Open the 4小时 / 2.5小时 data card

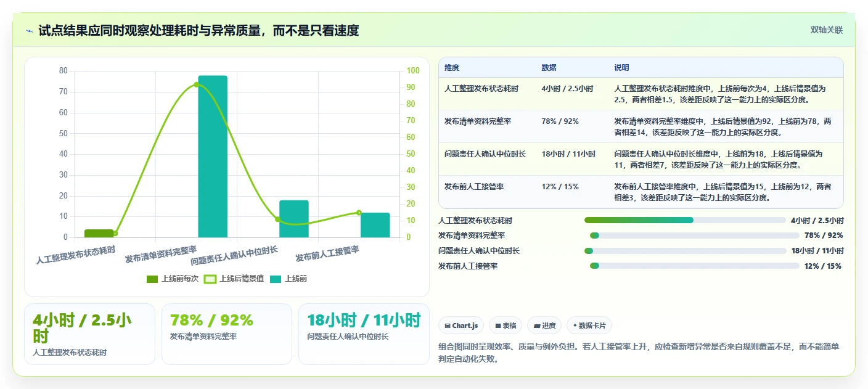tap(89, 334)
